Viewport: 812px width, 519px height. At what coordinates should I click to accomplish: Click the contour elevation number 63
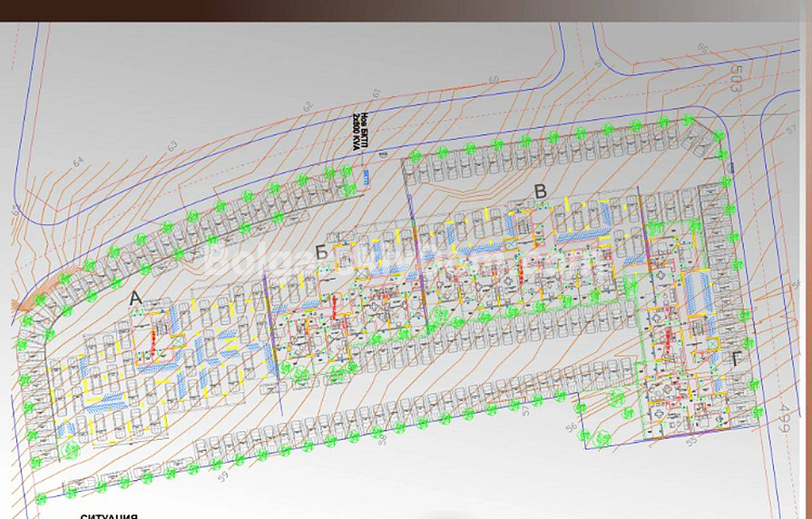point(171,145)
